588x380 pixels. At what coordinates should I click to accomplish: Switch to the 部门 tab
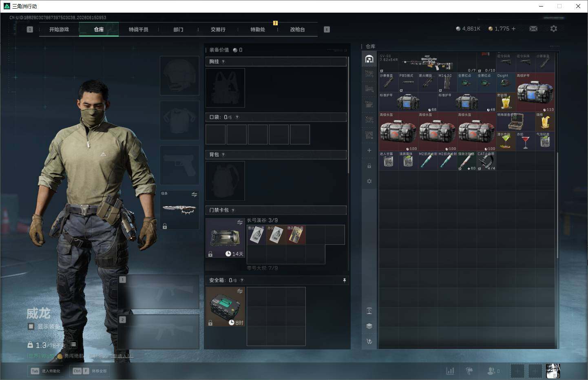[x=178, y=29]
